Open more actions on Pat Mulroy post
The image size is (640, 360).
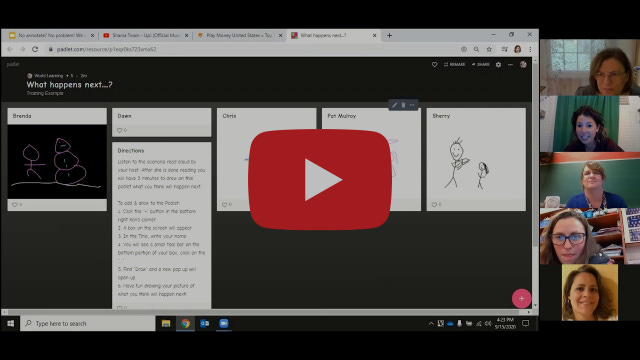pos(412,105)
